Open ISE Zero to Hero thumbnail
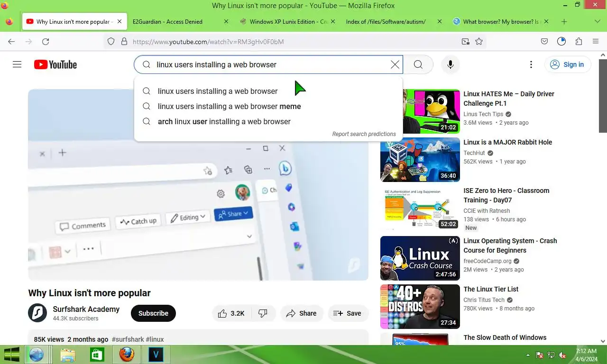The width and height of the screenshot is (607, 364). pyautogui.click(x=420, y=208)
